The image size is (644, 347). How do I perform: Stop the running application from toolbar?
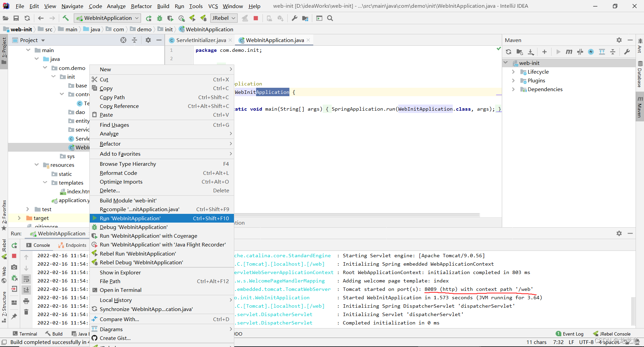click(x=256, y=18)
